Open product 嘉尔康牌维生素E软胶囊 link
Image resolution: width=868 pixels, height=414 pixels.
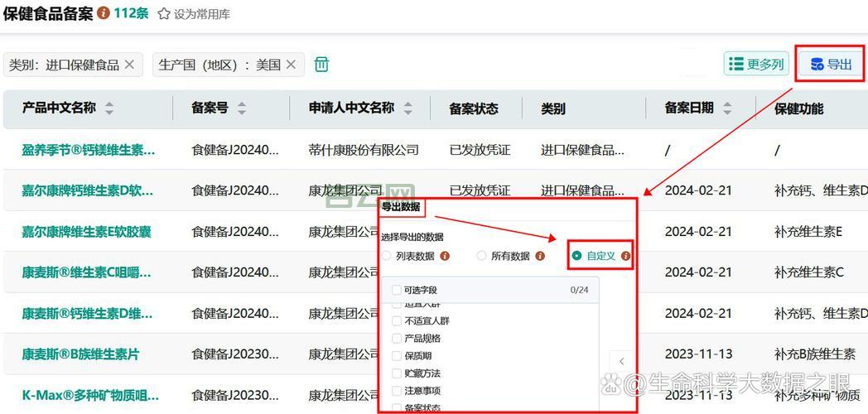point(86,231)
